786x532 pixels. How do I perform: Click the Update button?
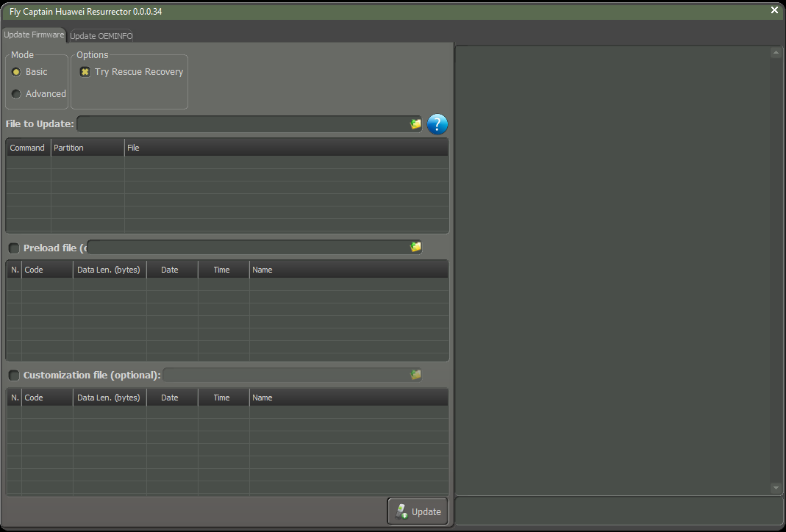(x=418, y=511)
